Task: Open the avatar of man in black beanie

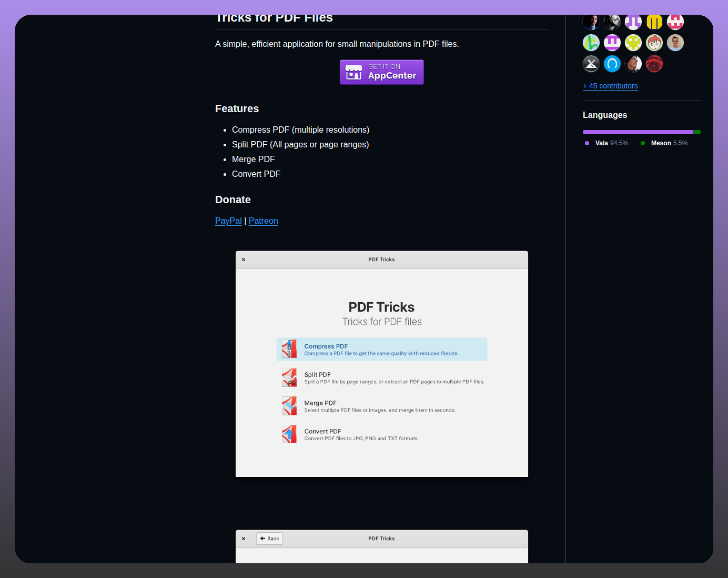Action: pos(633,64)
